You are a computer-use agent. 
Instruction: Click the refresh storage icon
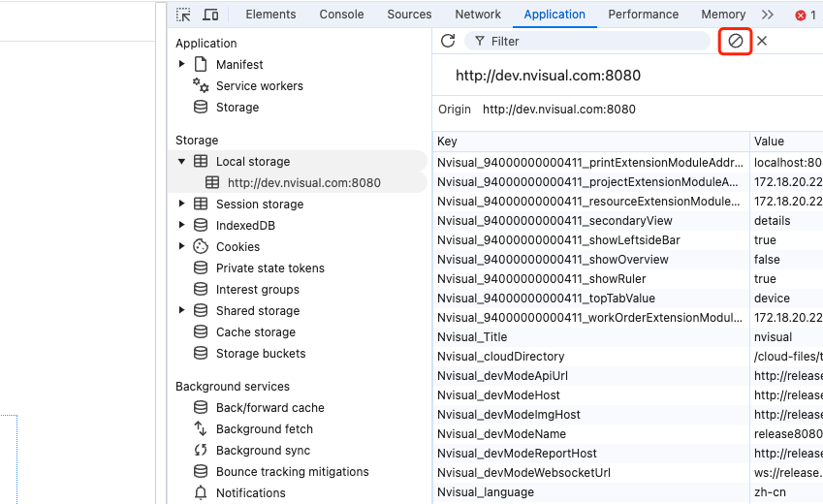click(x=448, y=41)
